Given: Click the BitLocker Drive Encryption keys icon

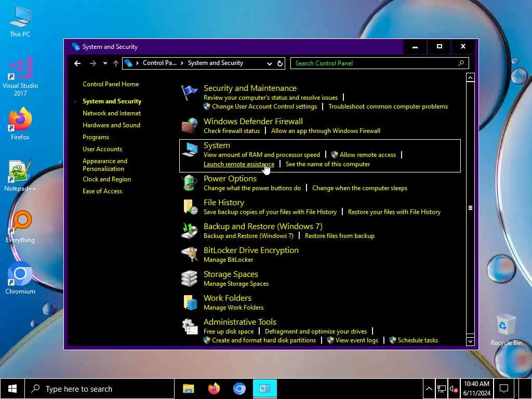Looking at the screenshot, I should [x=189, y=255].
